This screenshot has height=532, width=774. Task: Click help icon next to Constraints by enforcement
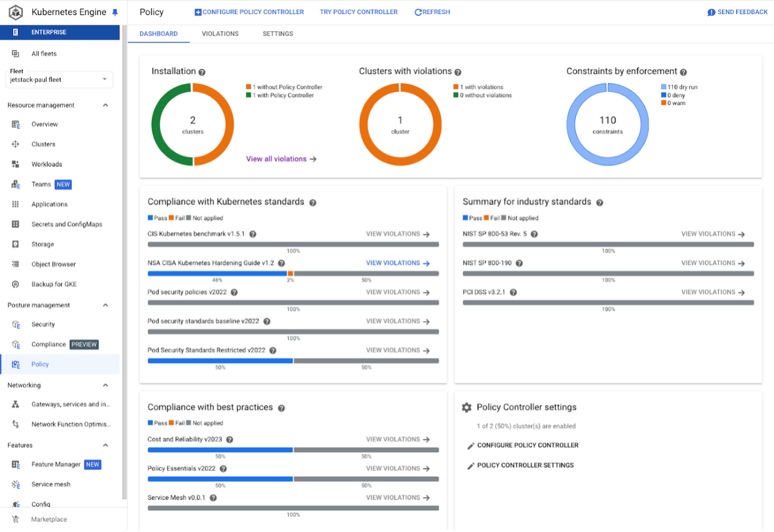684,73
